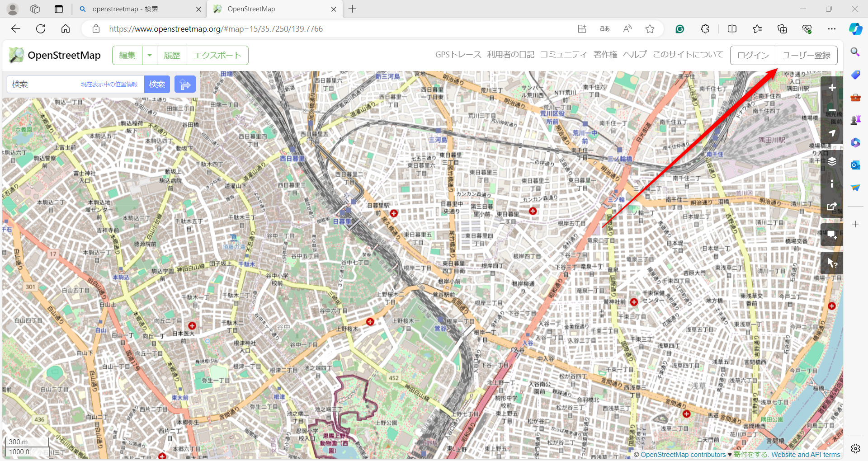This screenshot has height=461, width=868.
Task: Open the browser settings ellipsis menu
Action: tap(832, 28)
